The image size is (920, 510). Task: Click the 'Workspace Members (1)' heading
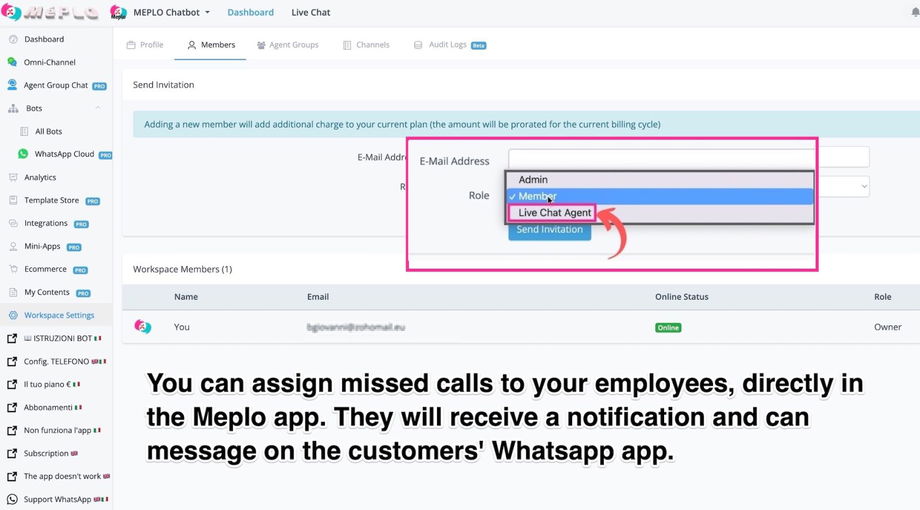click(182, 269)
